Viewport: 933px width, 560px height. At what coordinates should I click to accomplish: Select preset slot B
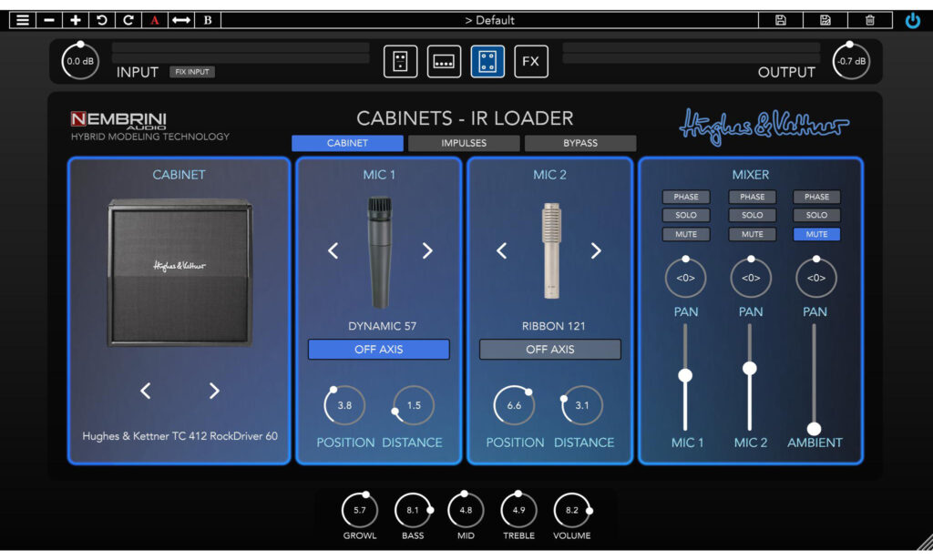[208, 20]
